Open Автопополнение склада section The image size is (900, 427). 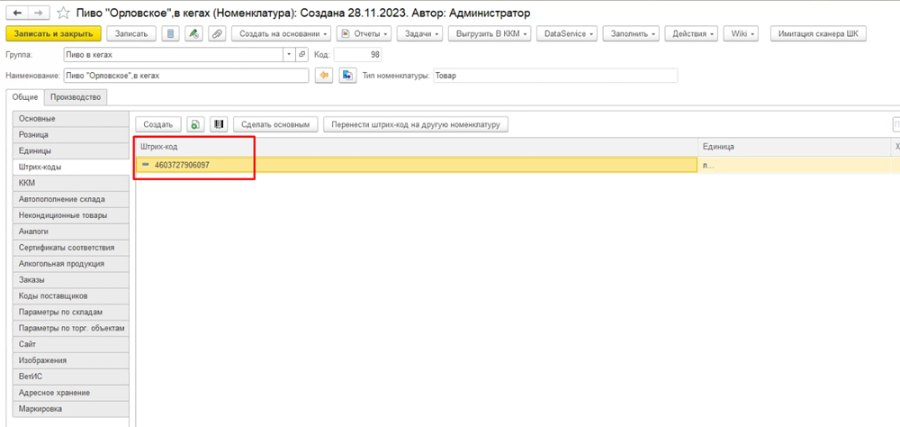[70, 199]
